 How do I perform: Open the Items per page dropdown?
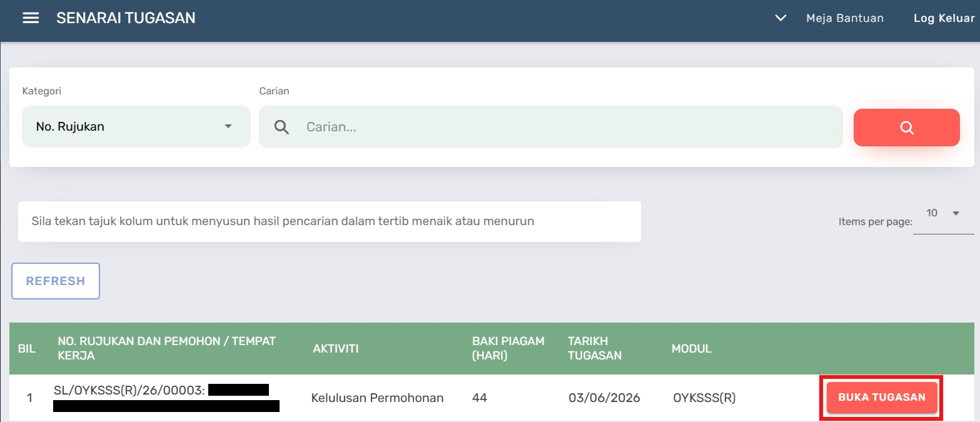[x=943, y=214]
